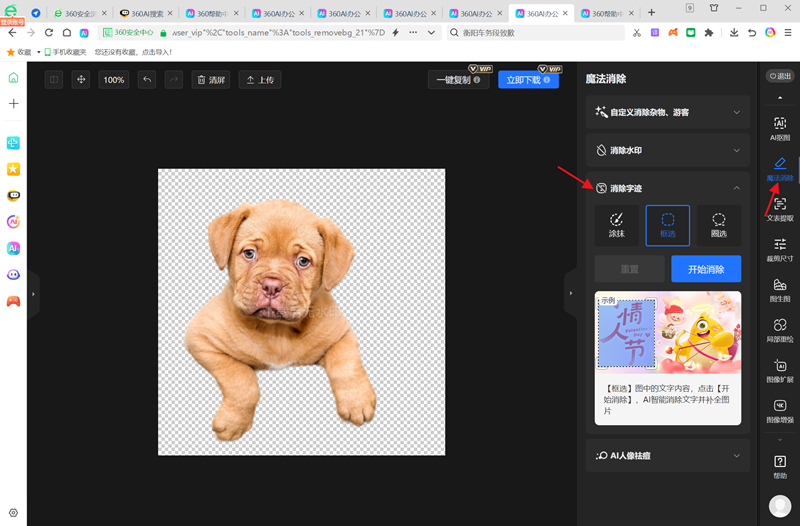Expand the 自定义消除杂物、游客 section
The height and width of the screenshot is (526, 800).
tap(667, 113)
